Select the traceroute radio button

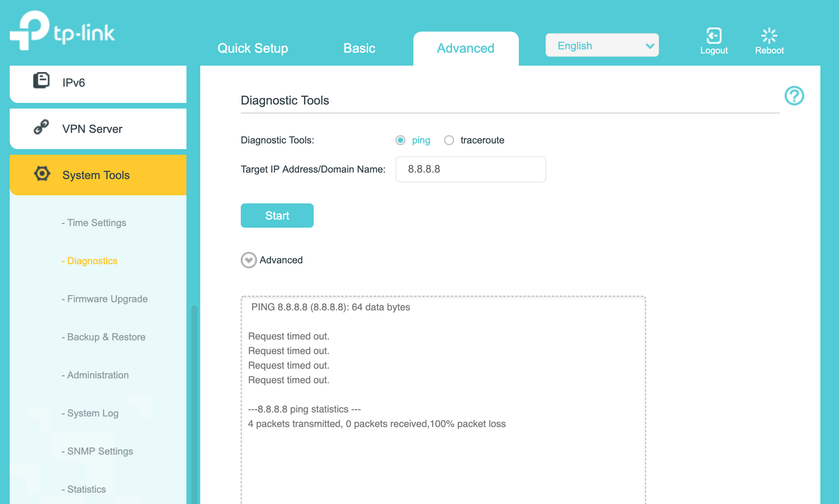coord(449,140)
